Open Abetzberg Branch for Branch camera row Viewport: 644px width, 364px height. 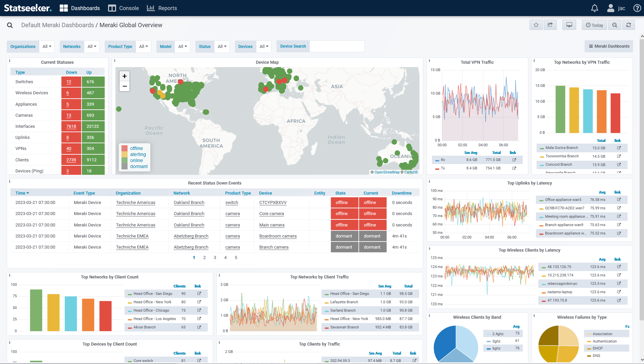pos(191,247)
